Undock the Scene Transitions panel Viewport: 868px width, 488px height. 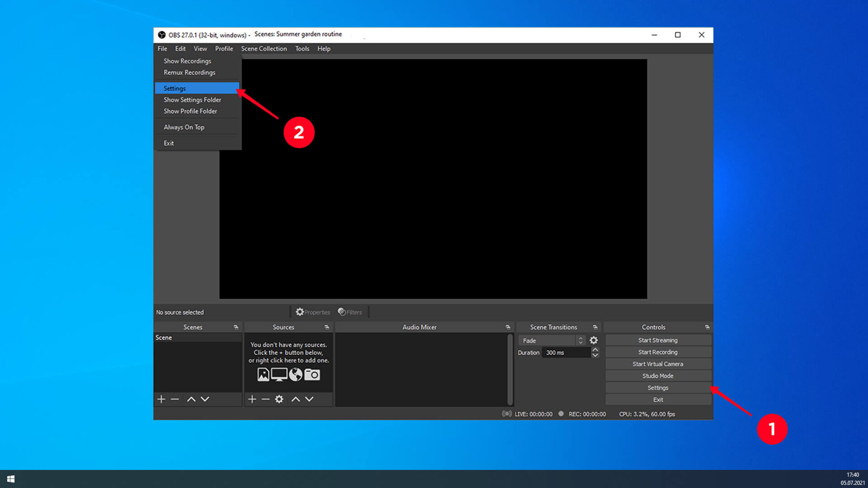(x=595, y=327)
